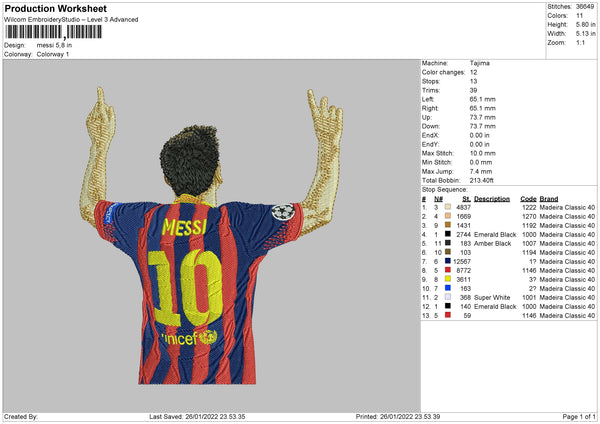
Task: Select the Max Jump value 7.4 mm
Action: pyautogui.click(x=481, y=171)
